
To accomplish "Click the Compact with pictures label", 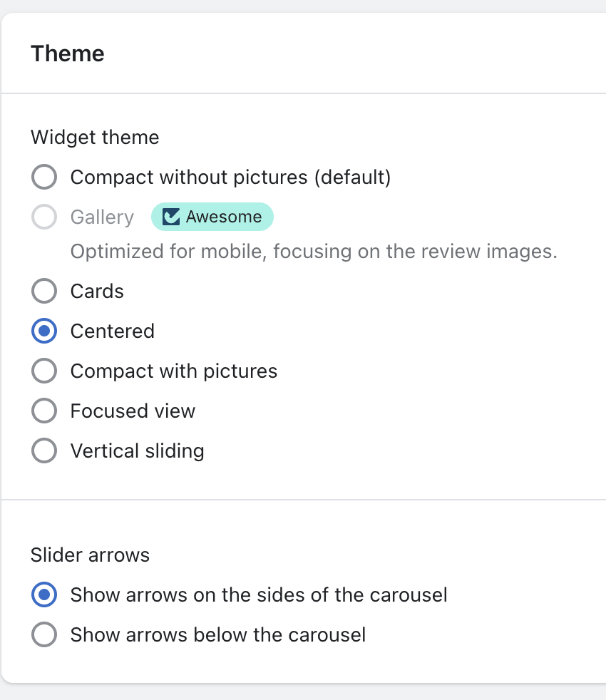I will [x=174, y=371].
